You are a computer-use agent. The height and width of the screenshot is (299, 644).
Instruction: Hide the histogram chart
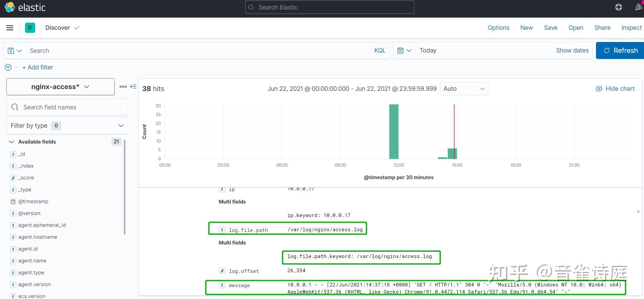point(615,89)
